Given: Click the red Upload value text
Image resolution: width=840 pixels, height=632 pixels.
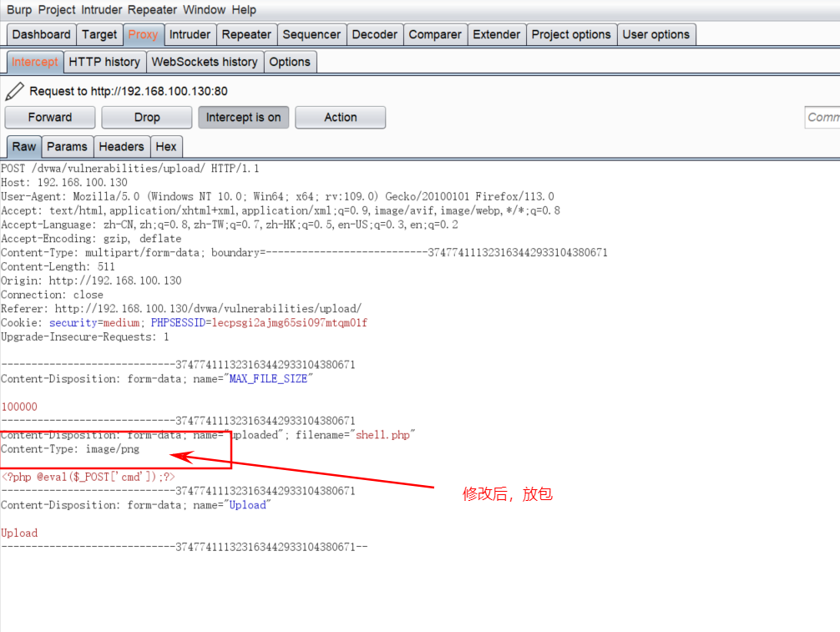Looking at the screenshot, I should point(19,533).
